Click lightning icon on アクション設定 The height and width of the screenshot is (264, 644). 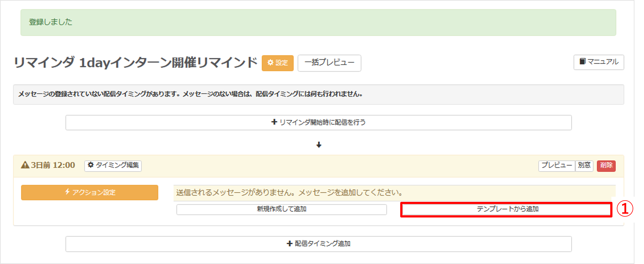(67, 192)
